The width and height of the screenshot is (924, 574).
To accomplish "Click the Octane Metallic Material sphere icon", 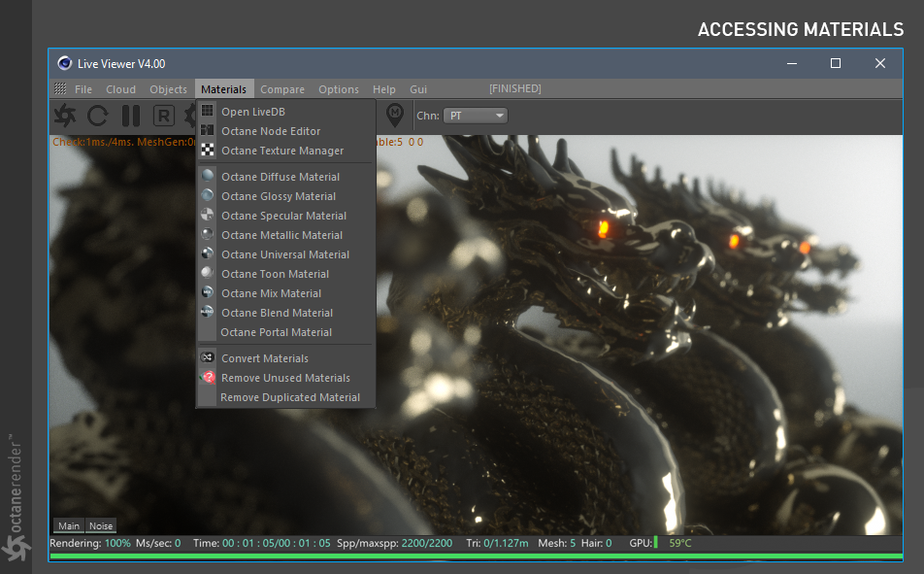I will (x=208, y=234).
